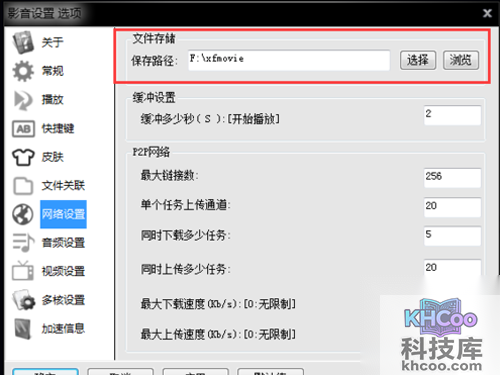The height and width of the screenshot is (375, 500).
Task: Click the 单个任务上传通道 field showing 20
Action: (452, 207)
